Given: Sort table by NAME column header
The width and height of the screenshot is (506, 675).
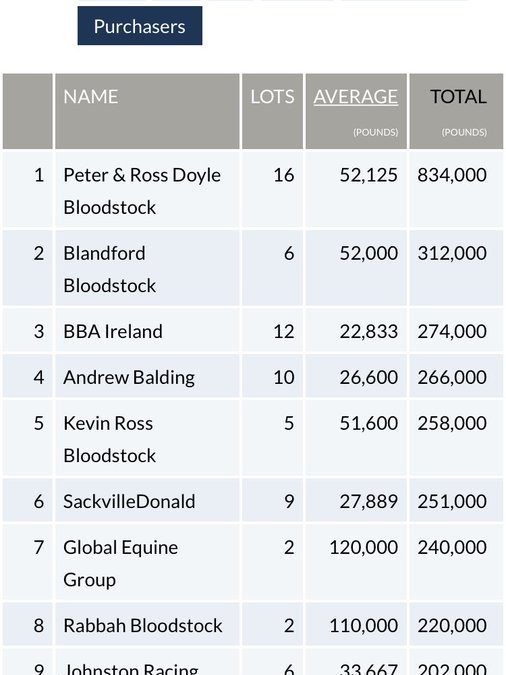Looking at the screenshot, I should (x=90, y=96).
